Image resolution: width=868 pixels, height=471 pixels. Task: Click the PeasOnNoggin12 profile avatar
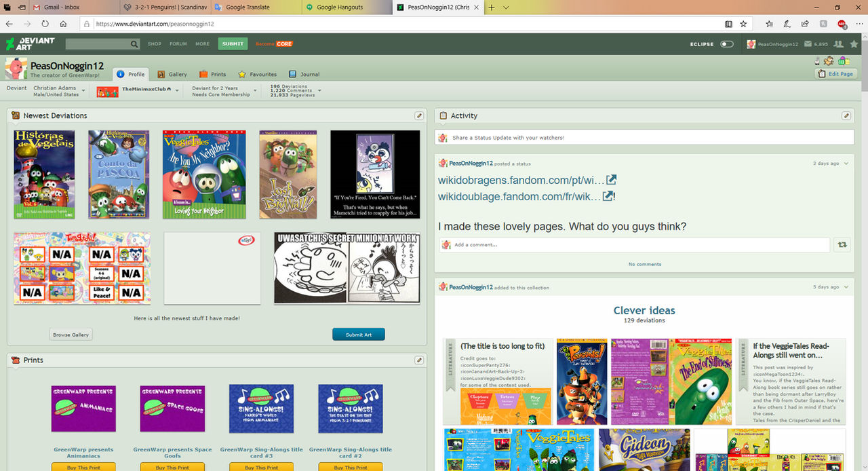point(16,69)
